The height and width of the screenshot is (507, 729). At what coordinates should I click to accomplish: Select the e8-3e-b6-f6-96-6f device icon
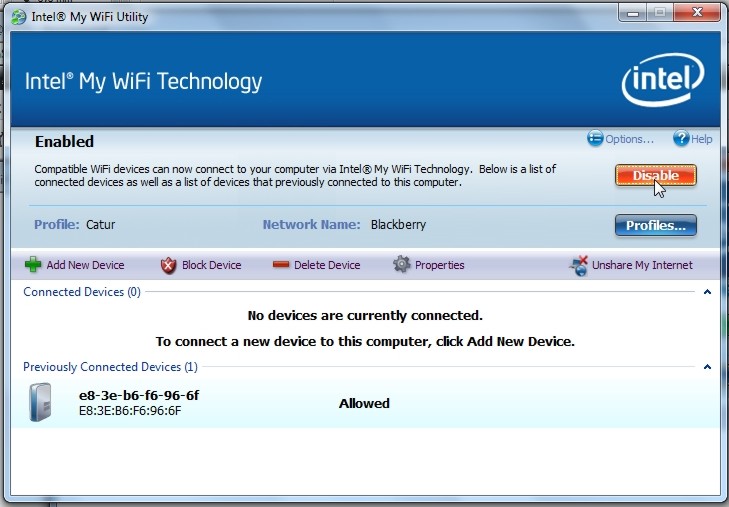pyautogui.click(x=40, y=402)
